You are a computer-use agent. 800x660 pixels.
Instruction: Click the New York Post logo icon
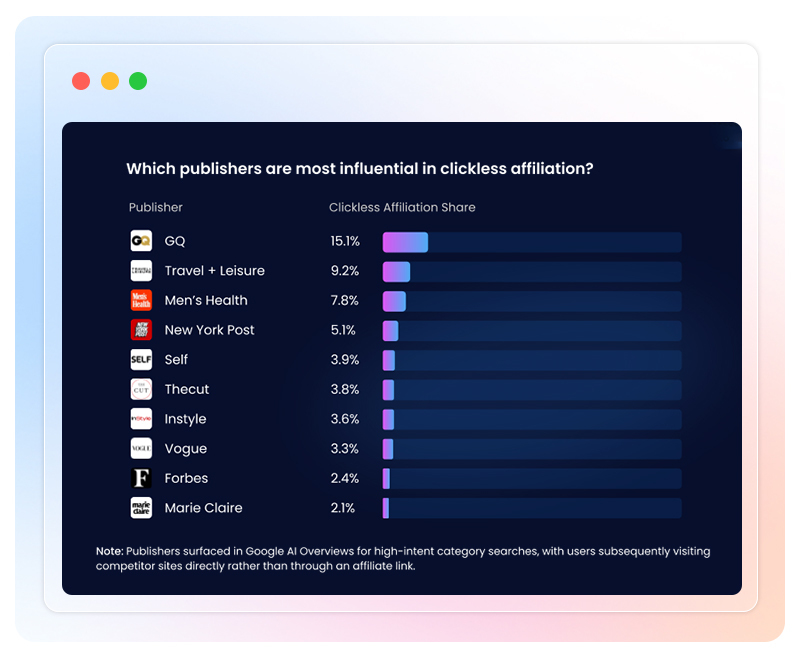coord(141,330)
